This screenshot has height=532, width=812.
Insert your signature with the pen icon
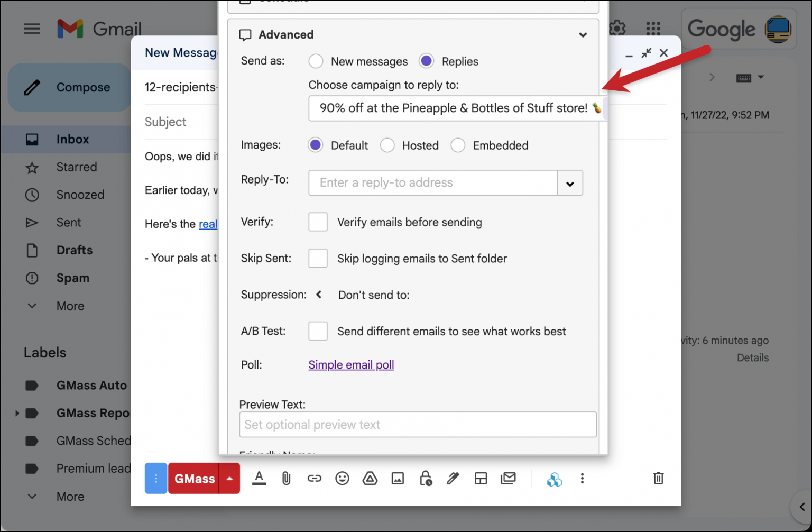point(453,478)
